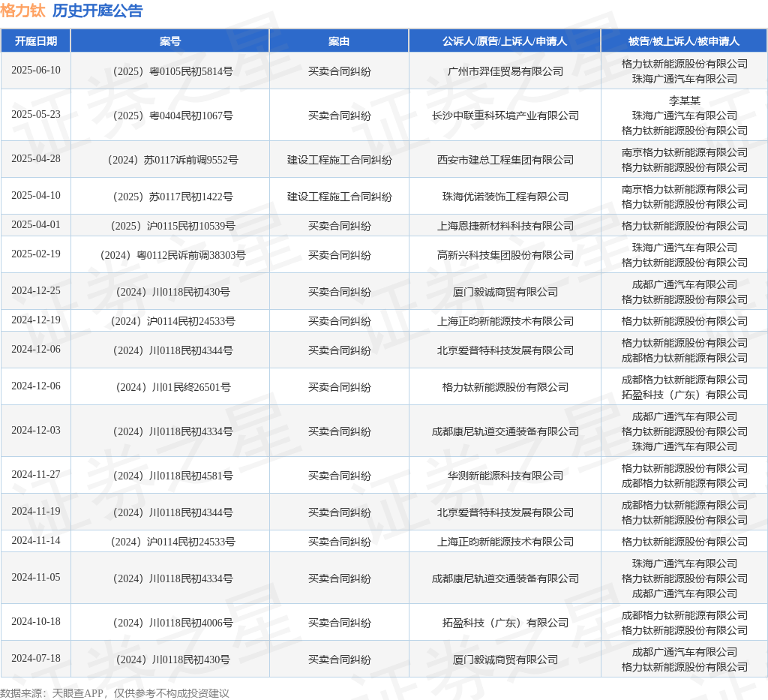Viewport: 768px width, 700px height.
Task: Select the date 2025-04-01
Action: pyautogui.click(x=36, y=225)
